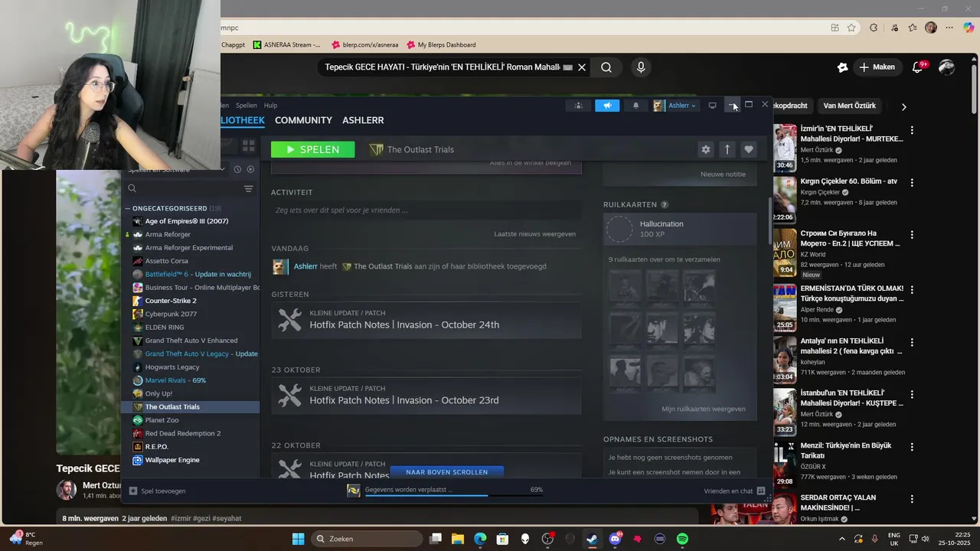The width and height of the screenshot is (980, 551).
Task: Open Steam friends group icon in title bar
Action: [x=578, y=106]
